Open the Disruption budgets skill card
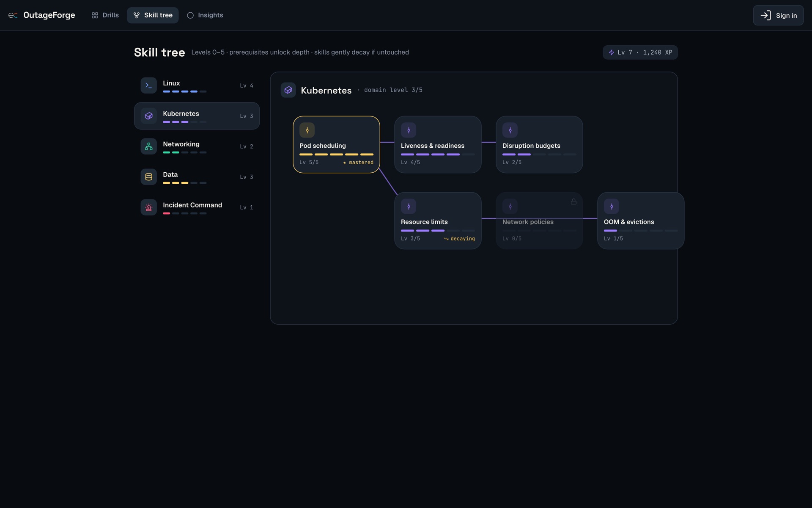The image size is (812, 508). pyautogui.click(x=539, y=144)
